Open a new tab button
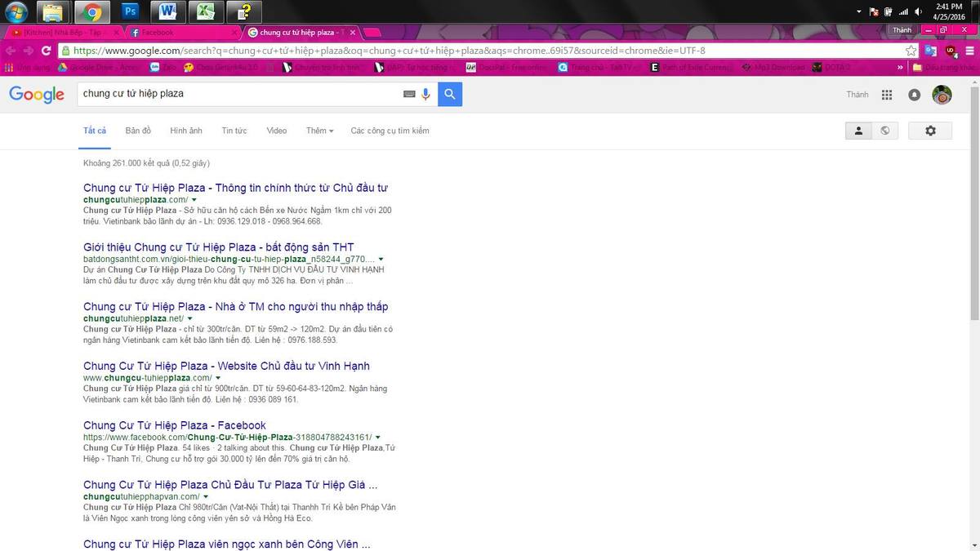The image size is (980, 551). (x=372, y=33)
